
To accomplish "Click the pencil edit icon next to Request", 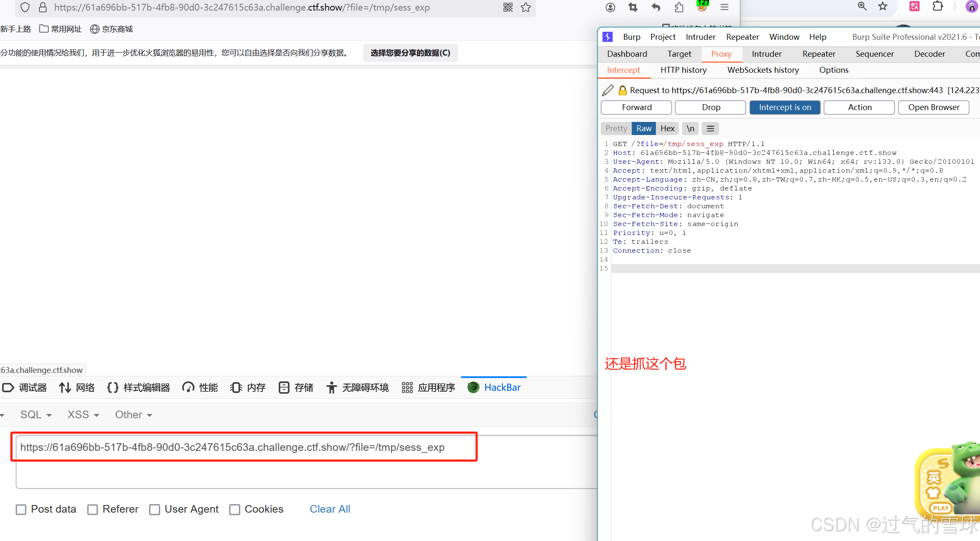I will (608, 90).
